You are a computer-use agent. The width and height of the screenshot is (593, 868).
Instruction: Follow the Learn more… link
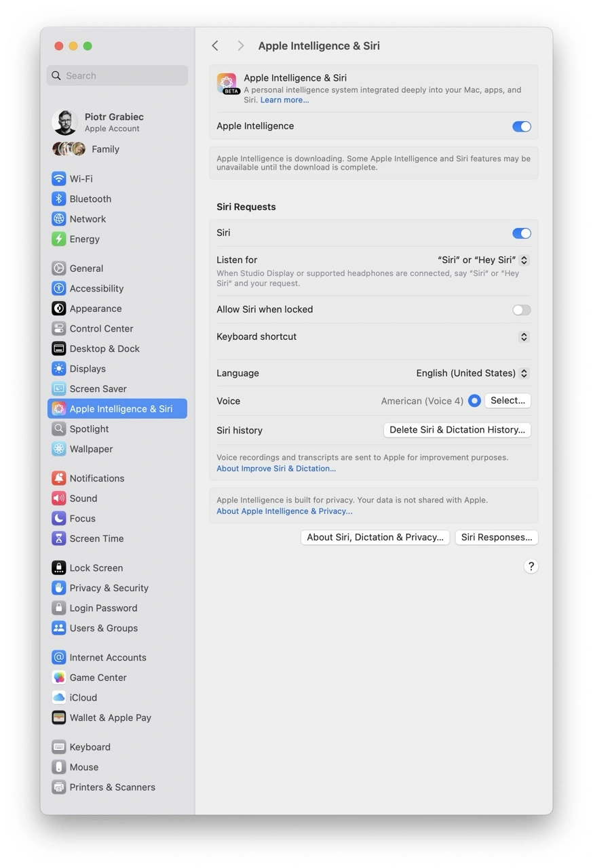[284, 100]
